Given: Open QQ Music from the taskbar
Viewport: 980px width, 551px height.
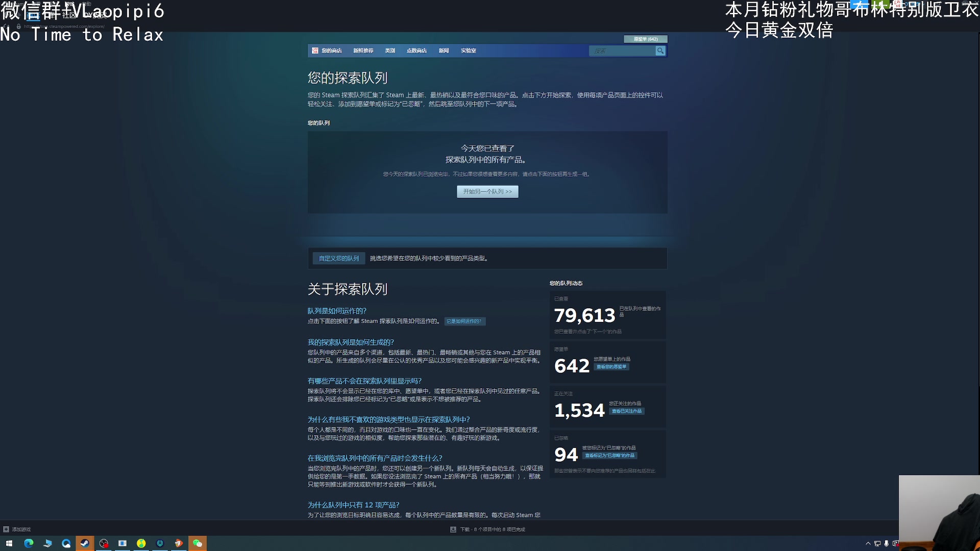Looking at the screenshot, I should [141, 543].
